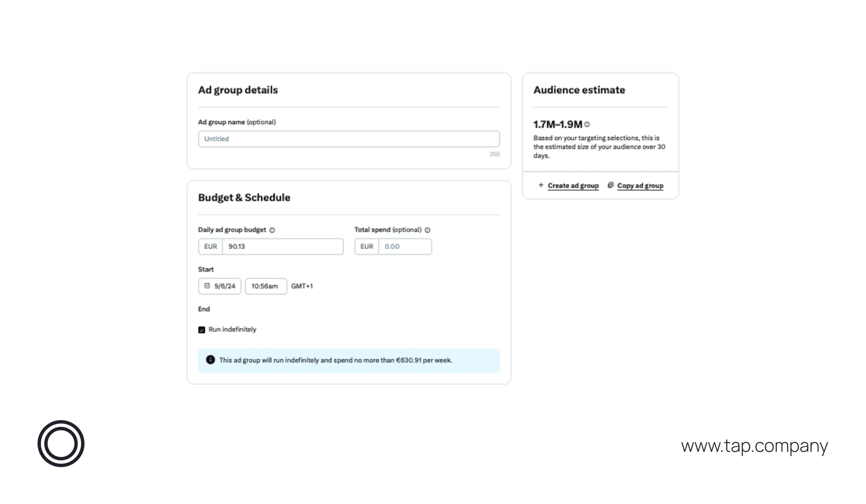866x504 pixels.
Task: Click the Audience estimate section header
Action: [x=579, y=90]
